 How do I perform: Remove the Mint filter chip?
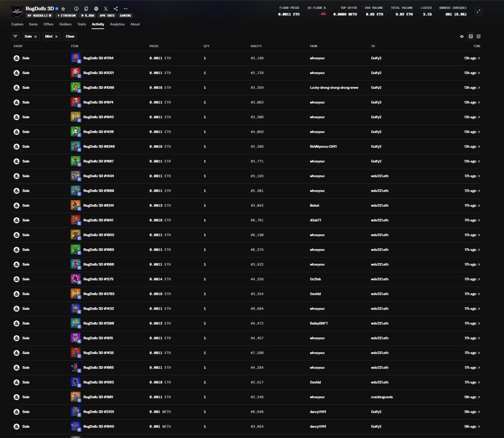pos(56,37)
